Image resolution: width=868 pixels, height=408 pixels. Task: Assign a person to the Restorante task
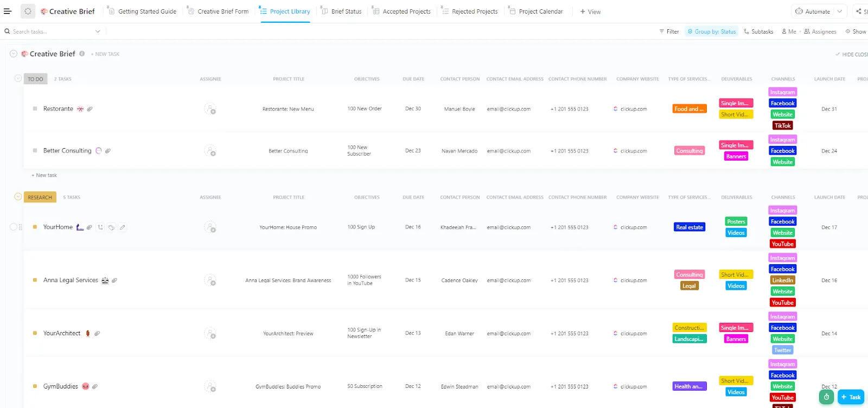210,109
